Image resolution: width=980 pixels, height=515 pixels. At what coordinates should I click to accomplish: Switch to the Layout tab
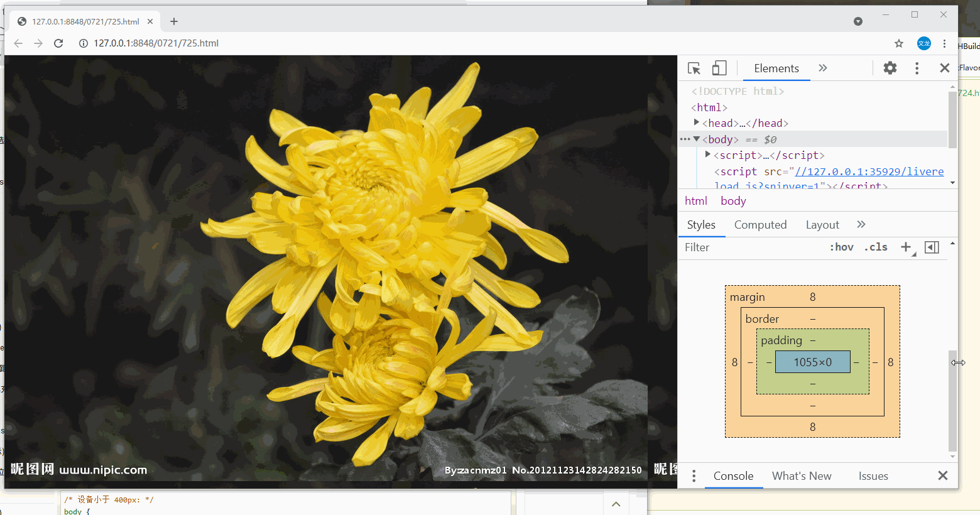click(822, 225)
